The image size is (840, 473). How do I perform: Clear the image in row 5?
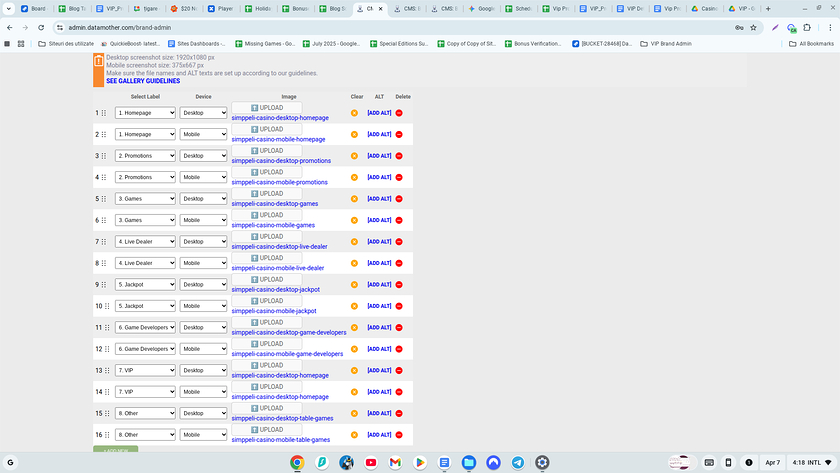pos(354,199)
